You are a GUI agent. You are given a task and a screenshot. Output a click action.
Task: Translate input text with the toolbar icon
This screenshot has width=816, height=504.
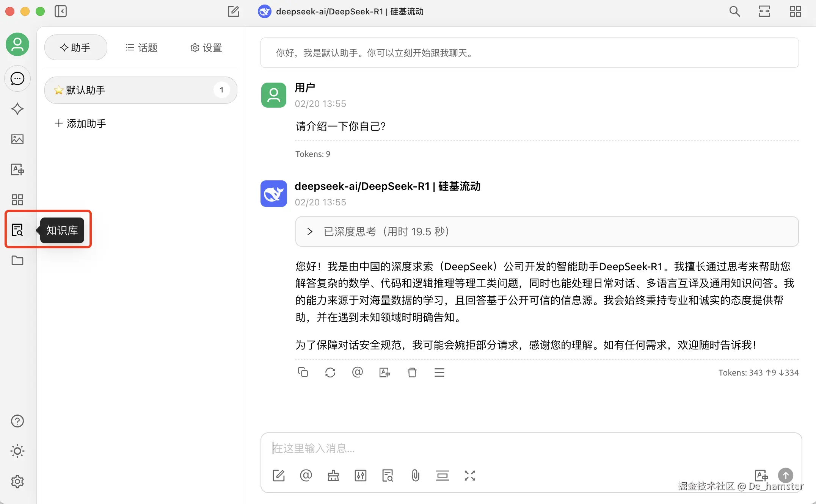[x=761, y=475]
